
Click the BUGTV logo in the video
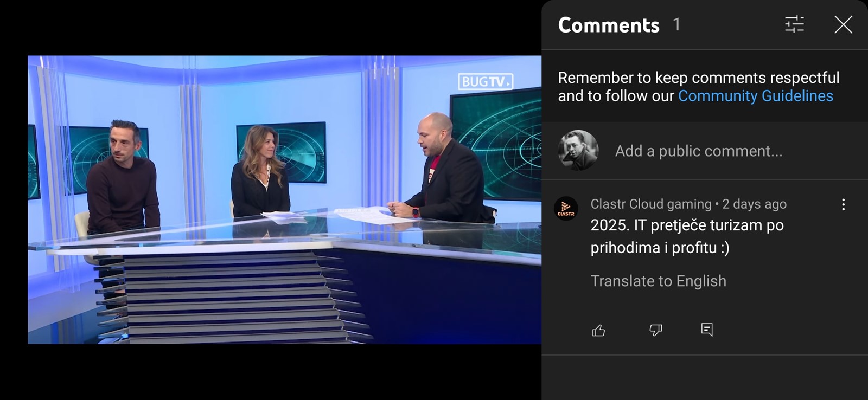pyautogui.click(x=486, y=82)
